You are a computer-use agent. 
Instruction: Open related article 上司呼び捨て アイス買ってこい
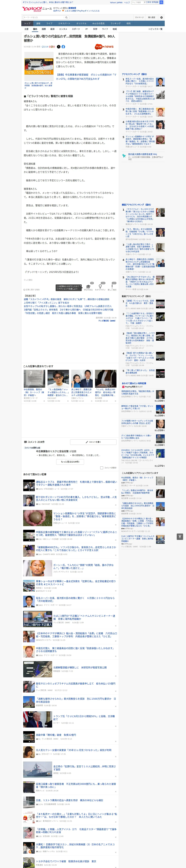[47, 303]
